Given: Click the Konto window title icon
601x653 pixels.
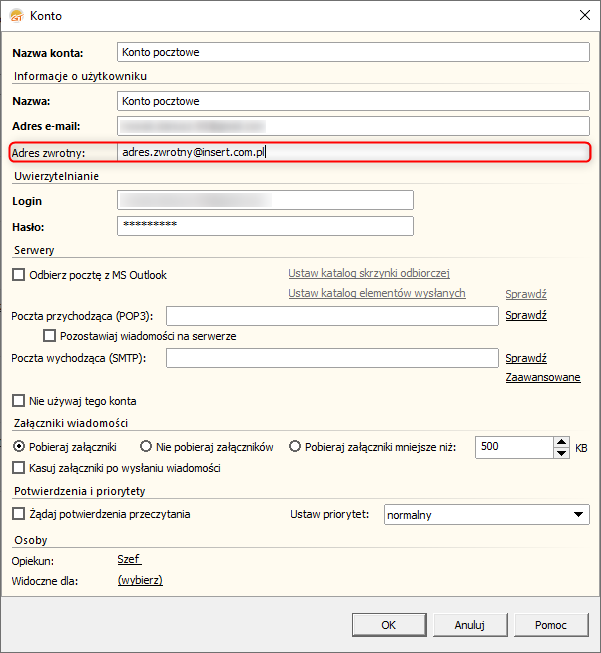Looking at the screenshot, I should click(15, 15).
